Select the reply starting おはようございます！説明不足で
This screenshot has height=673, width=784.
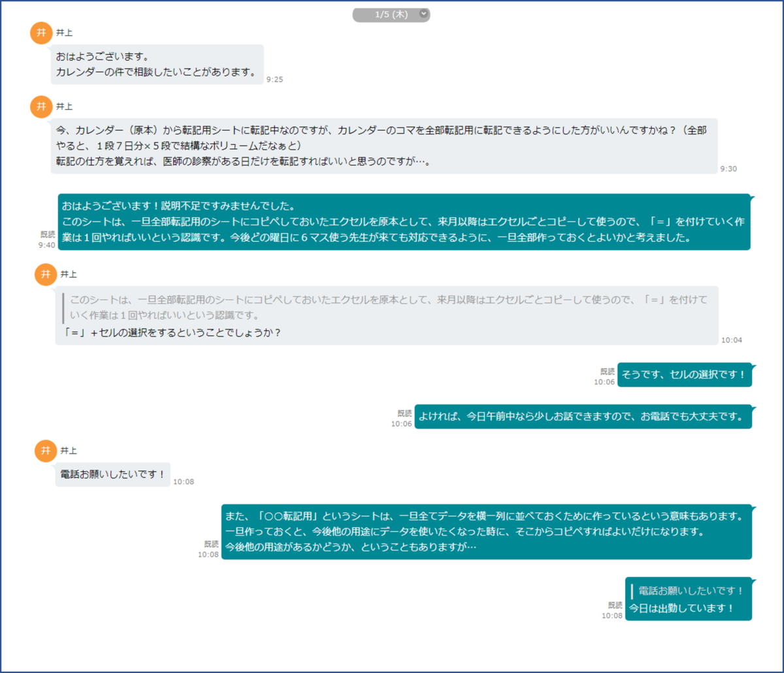(x=404, y=222)
